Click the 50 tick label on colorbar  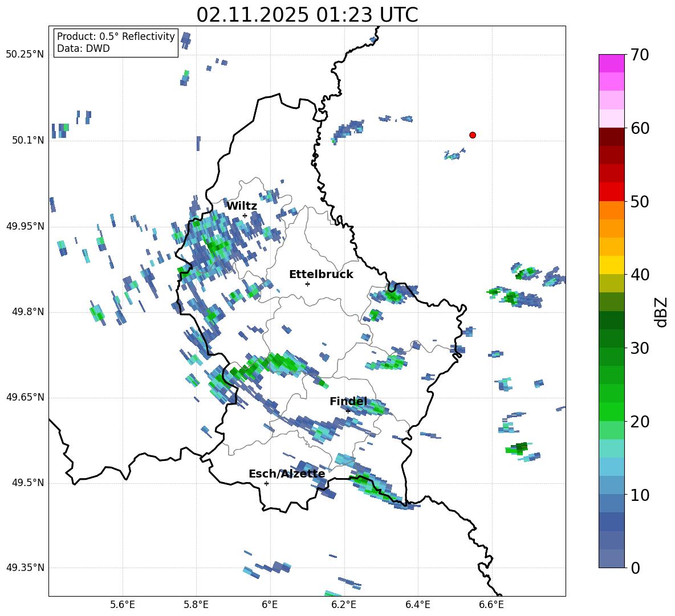coord(640,202)
